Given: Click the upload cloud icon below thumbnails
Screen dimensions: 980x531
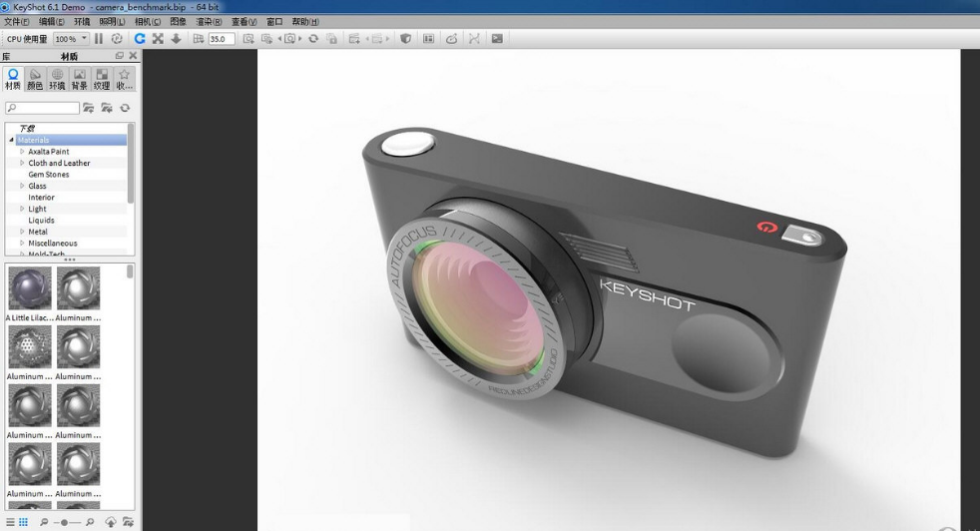Looking at the screenshot, I should (111, 522).
